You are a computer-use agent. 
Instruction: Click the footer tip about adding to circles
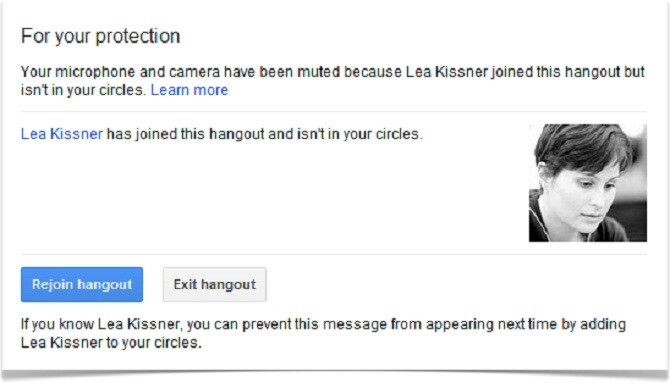(323, 333)
